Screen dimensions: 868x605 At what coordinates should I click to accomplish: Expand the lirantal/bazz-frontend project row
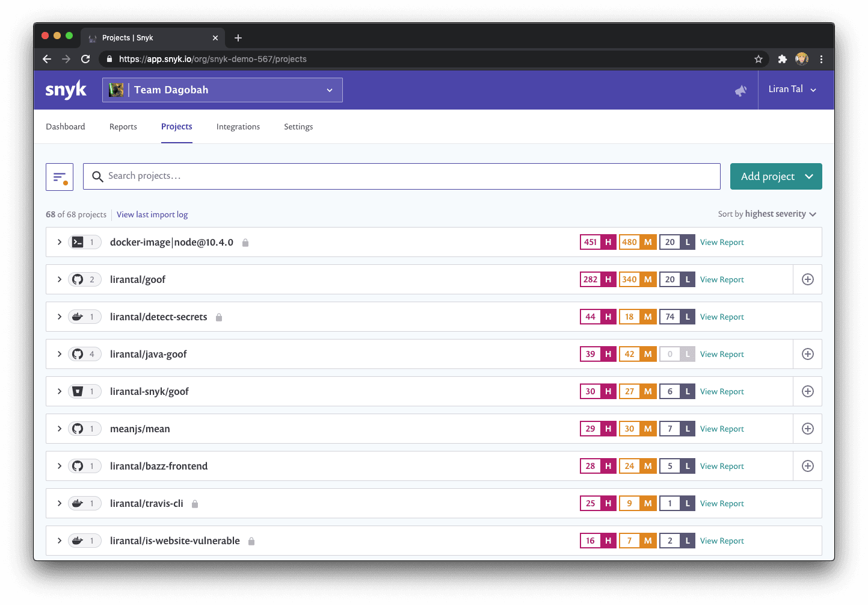click(60, 466)
